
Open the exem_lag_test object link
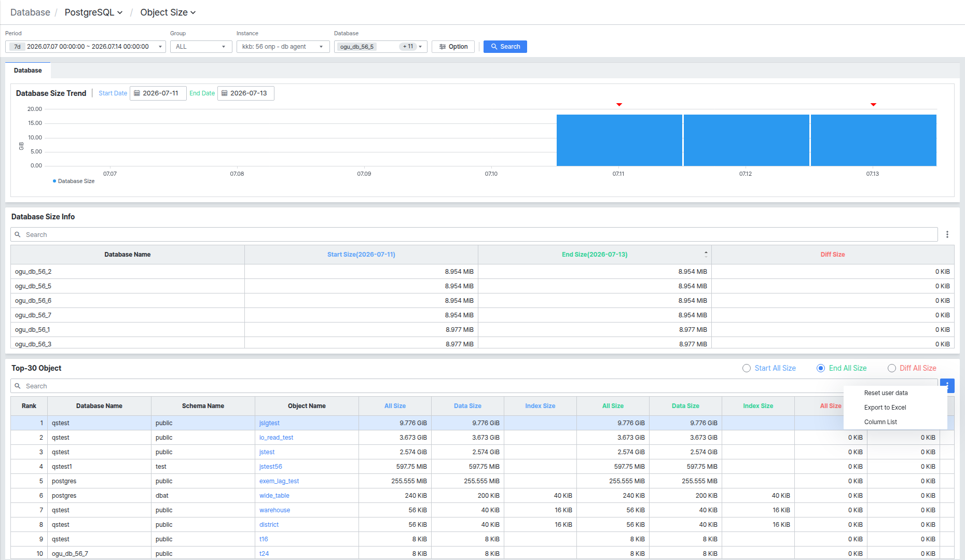279,481
